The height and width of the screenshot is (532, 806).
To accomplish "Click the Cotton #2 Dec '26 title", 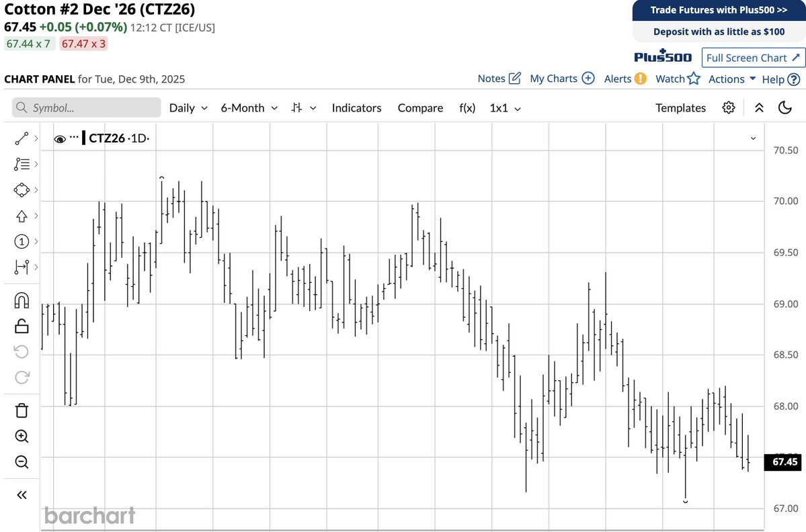I will coord(99,9).
